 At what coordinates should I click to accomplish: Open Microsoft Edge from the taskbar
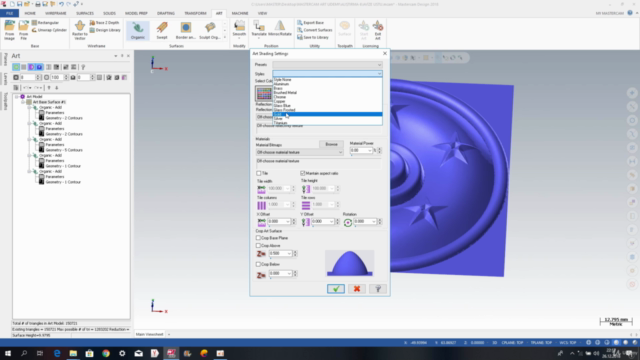pos(57,353)
